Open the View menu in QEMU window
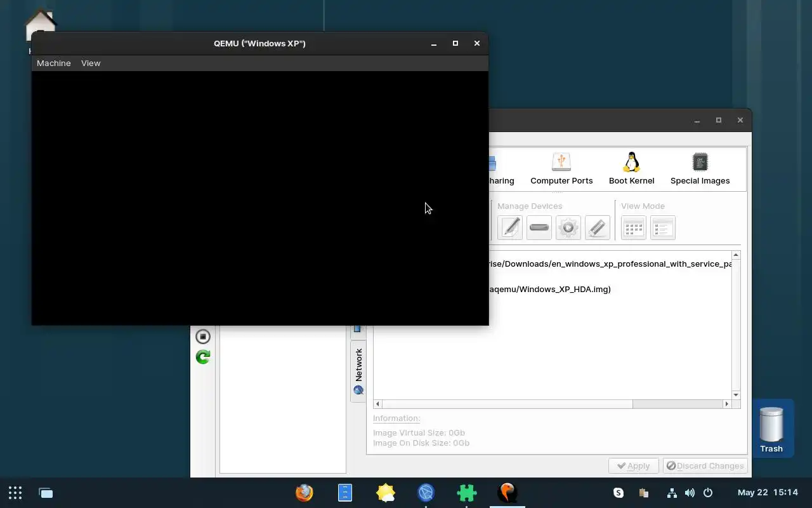Image resolution: width=812 pixels, height=508 pixels. (91, 63)
